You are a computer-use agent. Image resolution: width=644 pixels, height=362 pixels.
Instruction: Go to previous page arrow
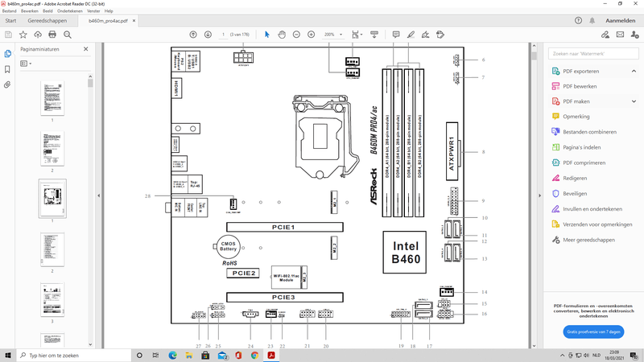[193, 35]
